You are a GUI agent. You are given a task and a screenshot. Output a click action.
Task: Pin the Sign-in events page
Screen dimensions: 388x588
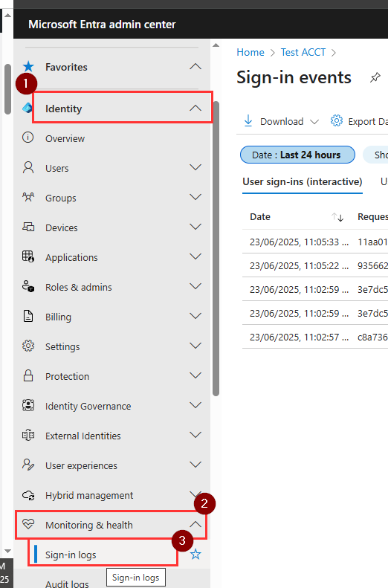[x=375, y=77]
